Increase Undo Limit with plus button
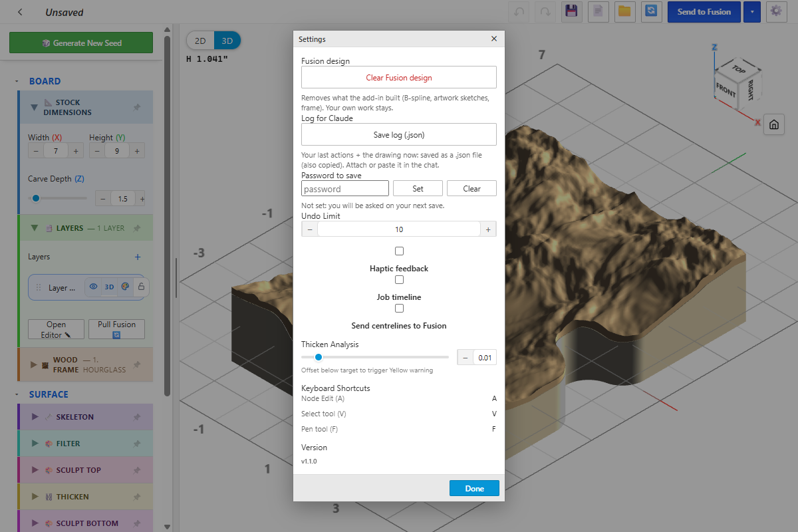The width and height of the screenshot is (798, 532). pos(488,229)
